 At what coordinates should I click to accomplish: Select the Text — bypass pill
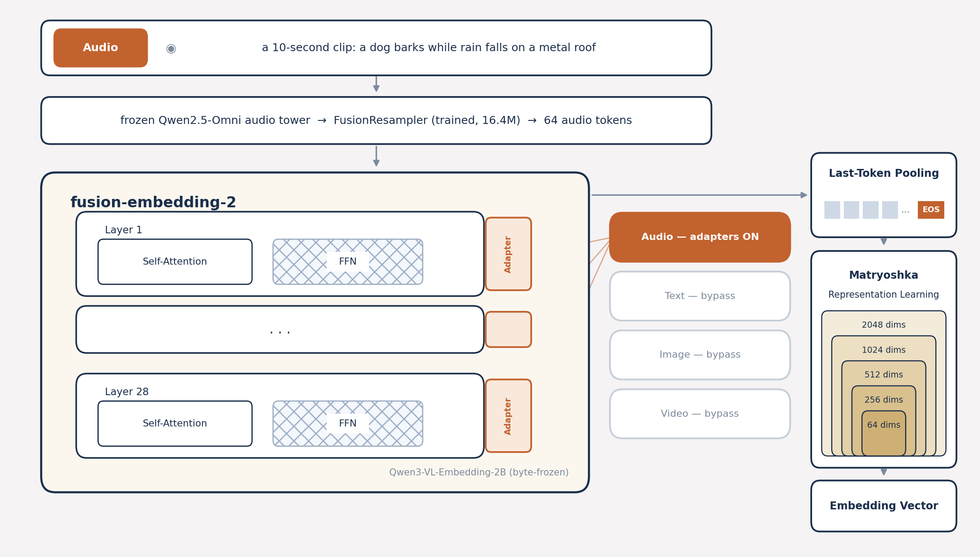point(700,296)
